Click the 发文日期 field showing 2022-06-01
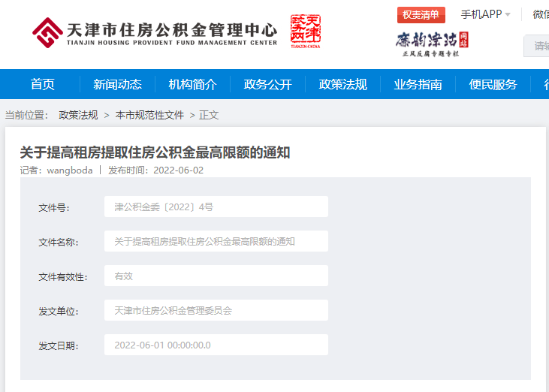 click(x=216, y=345)
